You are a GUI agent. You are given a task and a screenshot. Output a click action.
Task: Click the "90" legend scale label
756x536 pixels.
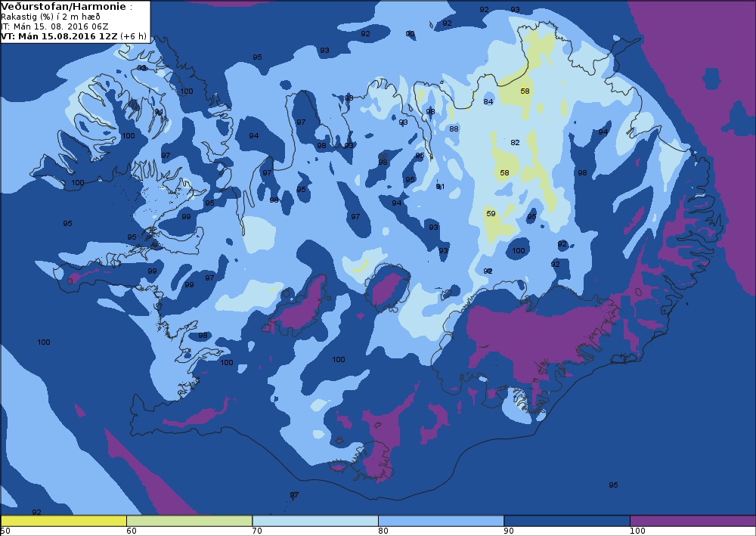tap(509, 531)
